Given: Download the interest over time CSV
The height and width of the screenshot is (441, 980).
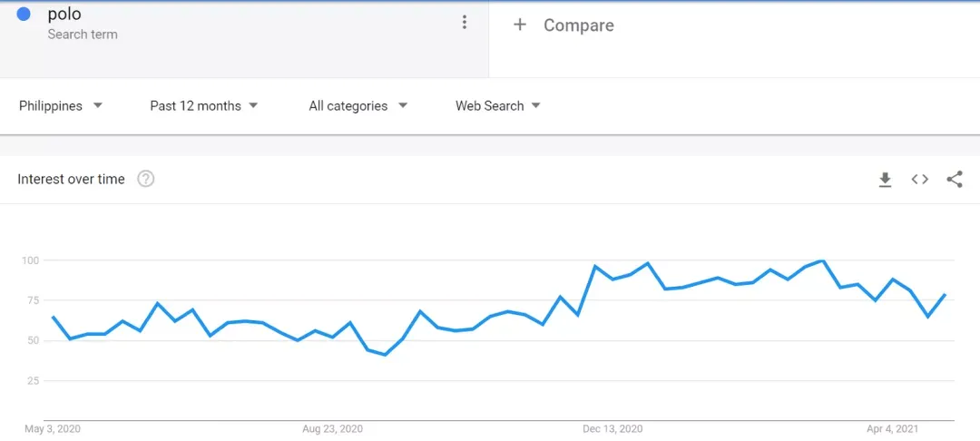Looking at the screenshot, I should pos(885,180).
